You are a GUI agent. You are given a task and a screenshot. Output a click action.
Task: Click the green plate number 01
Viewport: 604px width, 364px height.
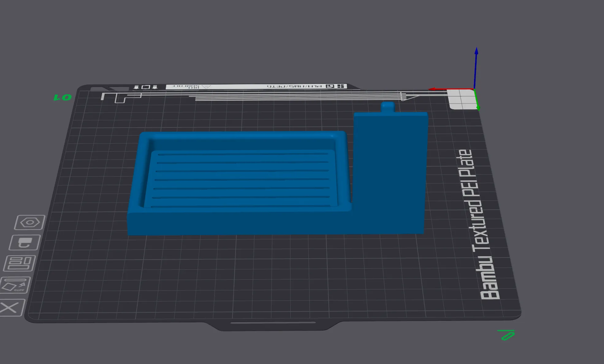point(63,98)
